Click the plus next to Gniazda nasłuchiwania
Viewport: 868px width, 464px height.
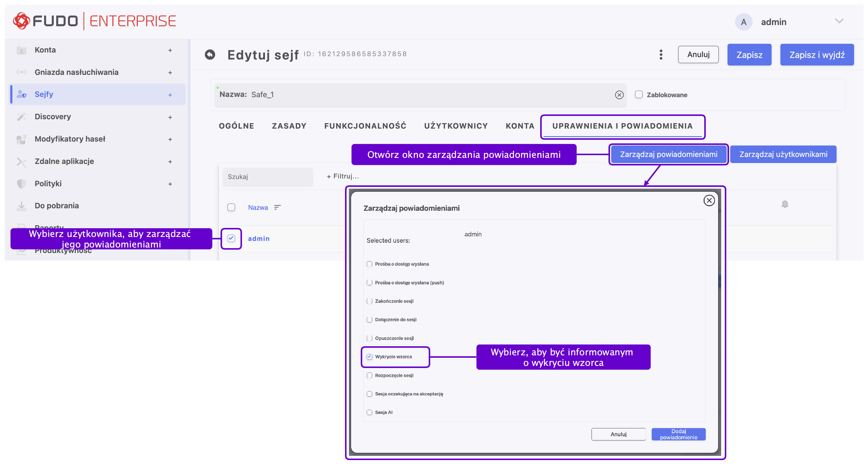[x=170, y=72]
